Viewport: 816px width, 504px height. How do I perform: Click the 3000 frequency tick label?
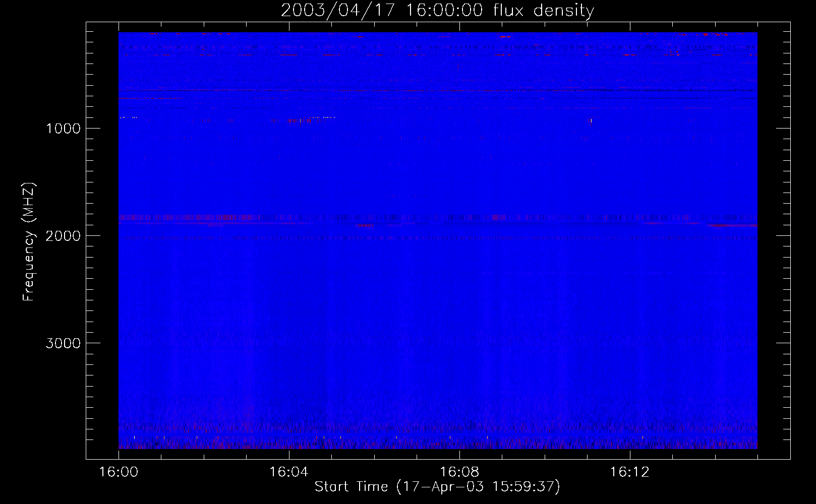point(63,343)
